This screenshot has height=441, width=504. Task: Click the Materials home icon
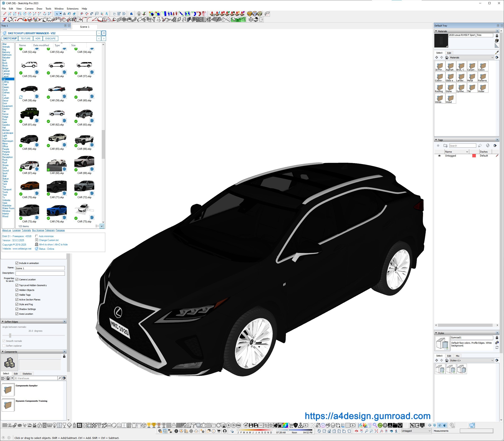(x=447, y=58)
